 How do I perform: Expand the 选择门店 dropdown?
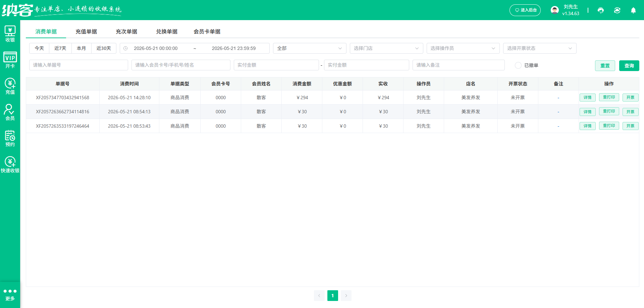point(386,48)
